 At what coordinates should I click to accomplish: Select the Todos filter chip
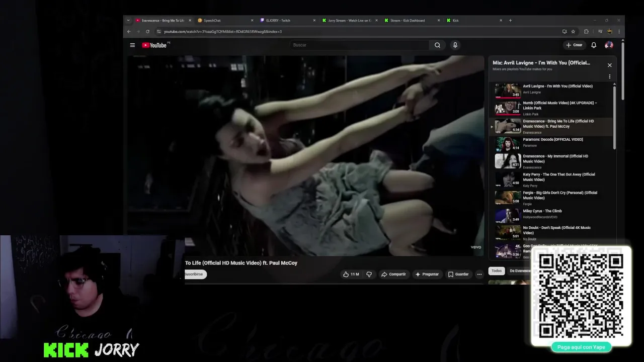[x=497, y=271]
